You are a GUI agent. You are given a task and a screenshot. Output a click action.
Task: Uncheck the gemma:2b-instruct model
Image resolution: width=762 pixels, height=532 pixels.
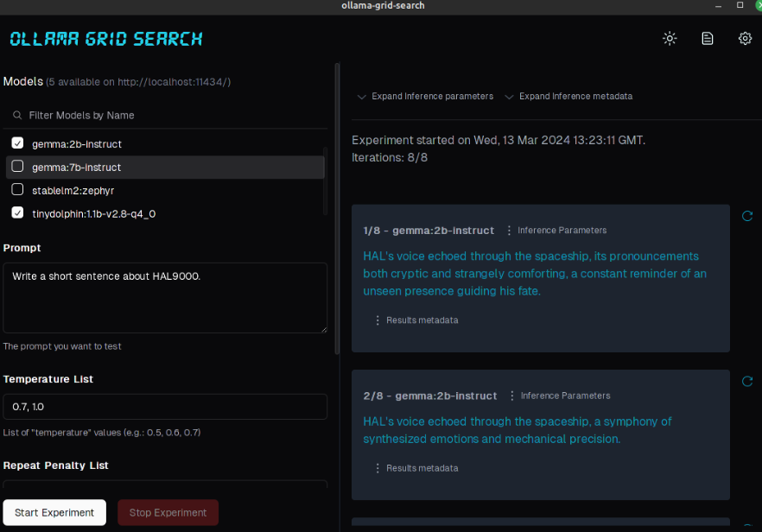(x=17, y=142)
